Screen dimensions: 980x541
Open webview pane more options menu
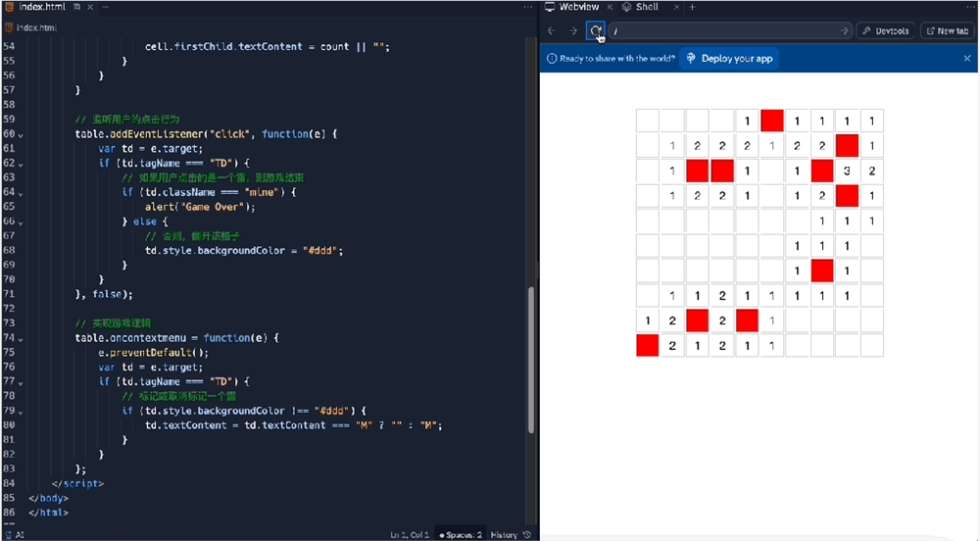pos(968,7)
